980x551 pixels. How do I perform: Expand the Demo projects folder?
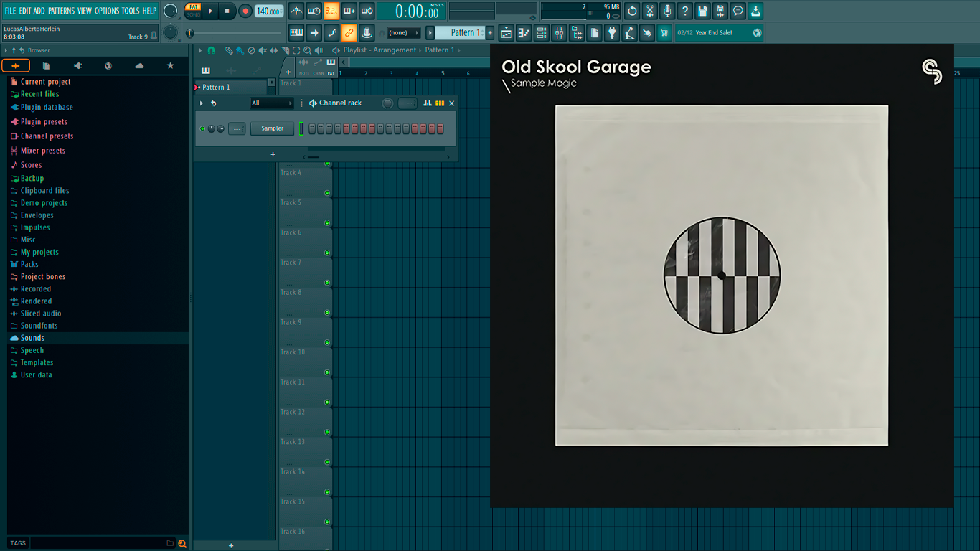click(44, 203)
